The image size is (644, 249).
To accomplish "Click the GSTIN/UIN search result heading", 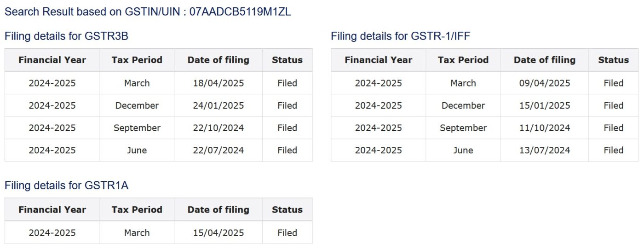I will pyautogui.click(x=148, y=12).
